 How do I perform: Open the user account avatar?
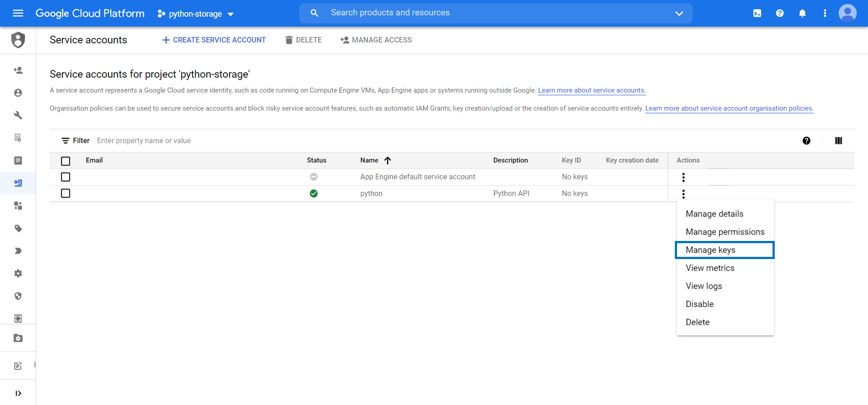(847, 13)
